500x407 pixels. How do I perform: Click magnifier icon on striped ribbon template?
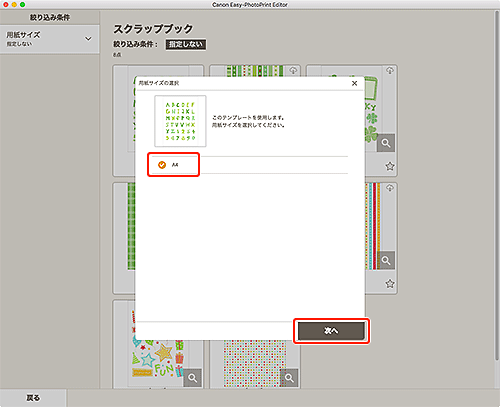pos(386,260)
